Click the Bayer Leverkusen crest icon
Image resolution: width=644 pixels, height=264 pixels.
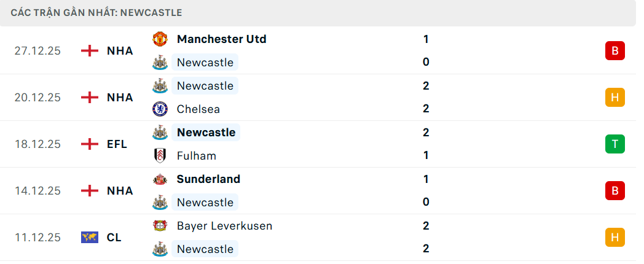(x=160, y=226)
